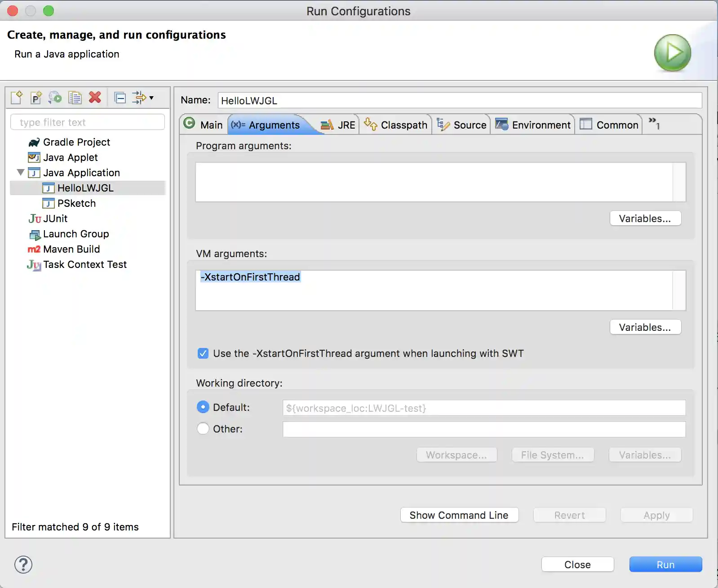
Task: Toggle the -XstartOnFirstThread SWT checkbox
Action: click(x=203, y=353)
